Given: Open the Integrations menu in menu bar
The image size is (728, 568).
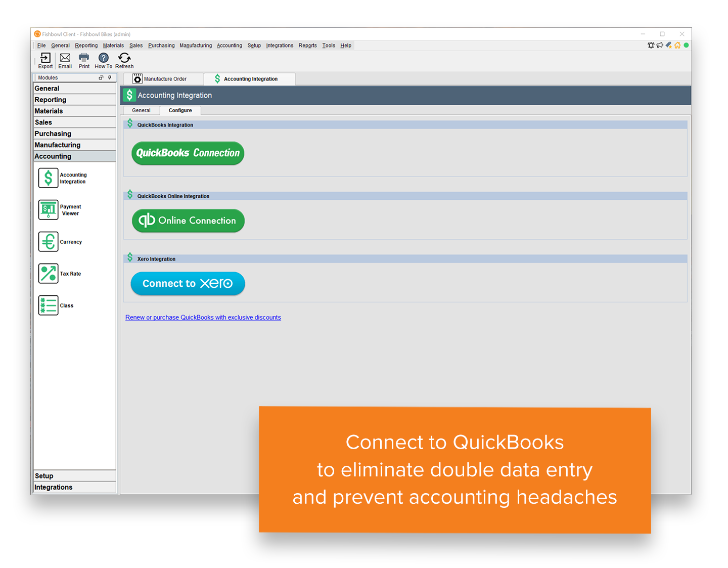Looking at the screenshot, I should 280,46.
